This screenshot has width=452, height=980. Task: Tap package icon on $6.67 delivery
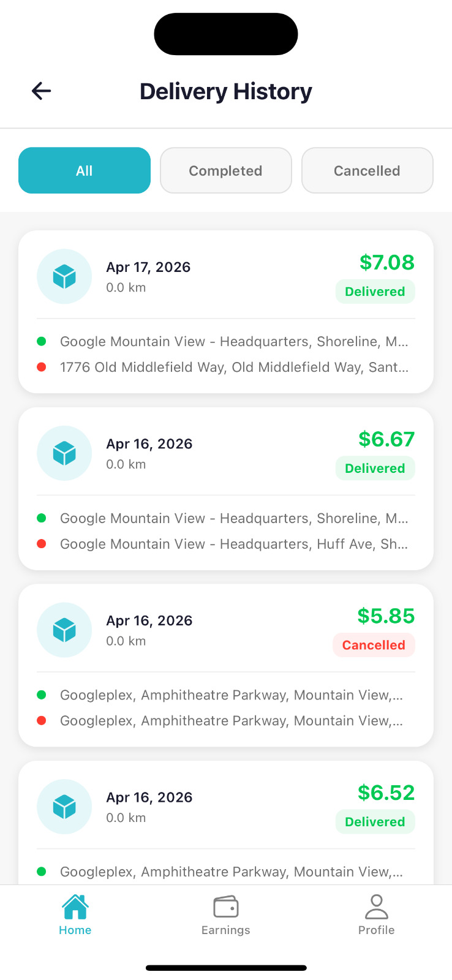[64, 453]
